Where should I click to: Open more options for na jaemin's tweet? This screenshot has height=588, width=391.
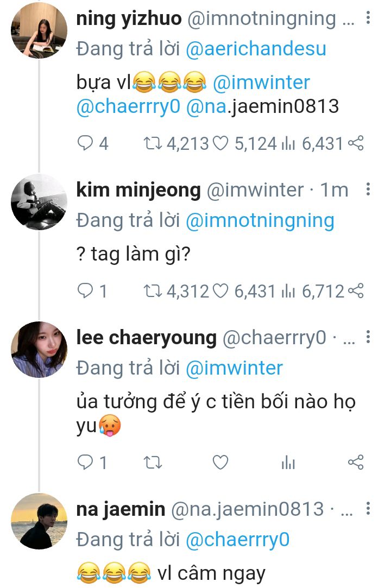(368, 509)
